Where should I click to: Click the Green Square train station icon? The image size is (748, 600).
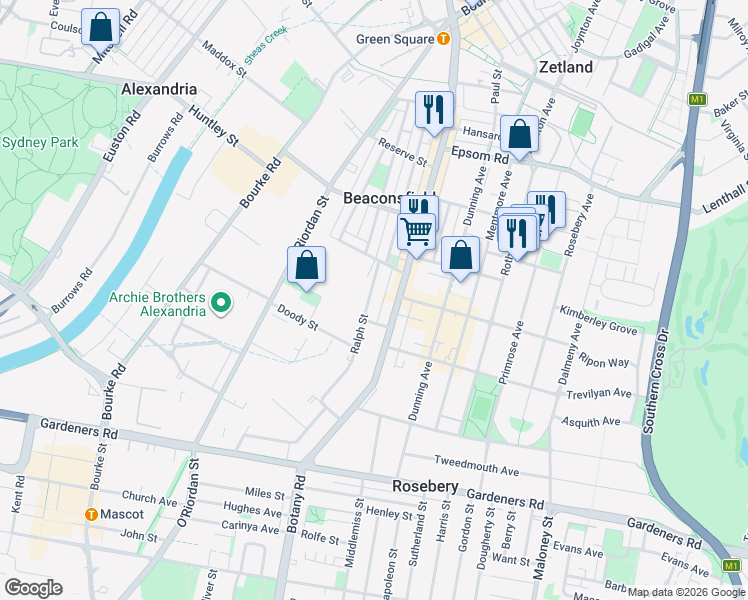pyautogui.click(x=444, y=39)
